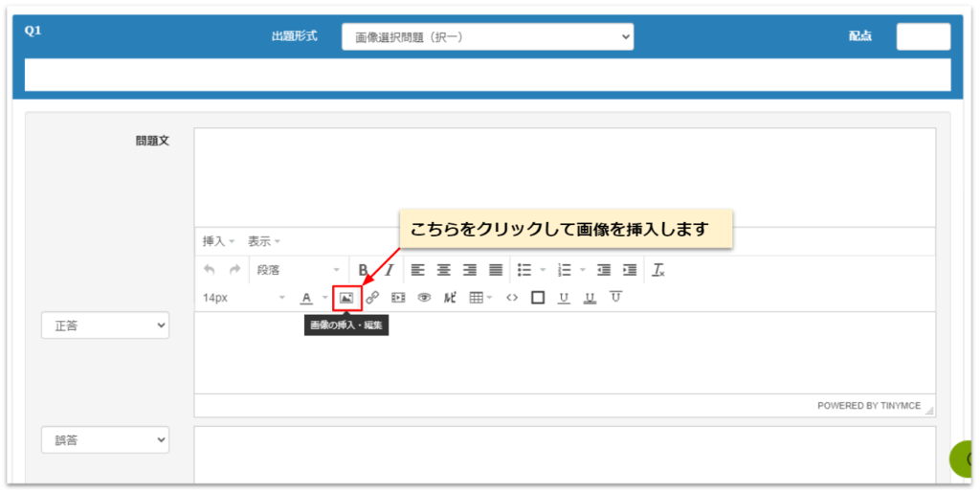Open the 段落 paragraph format dropdown
This screenshot has width=980, height=493.
pyautogui.click(x=297, y=270)
